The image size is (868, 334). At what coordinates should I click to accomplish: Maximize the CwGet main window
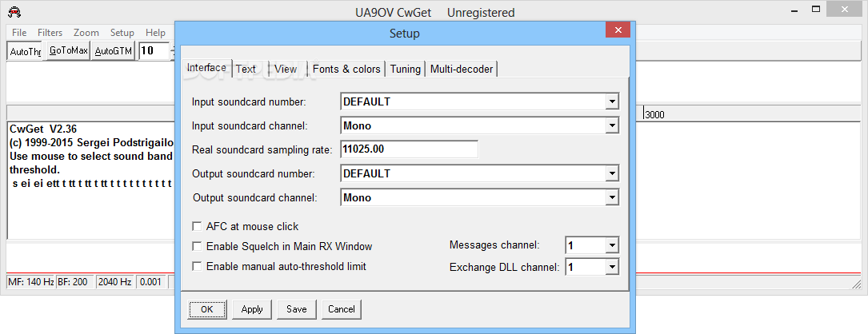(x=816, y=9)
